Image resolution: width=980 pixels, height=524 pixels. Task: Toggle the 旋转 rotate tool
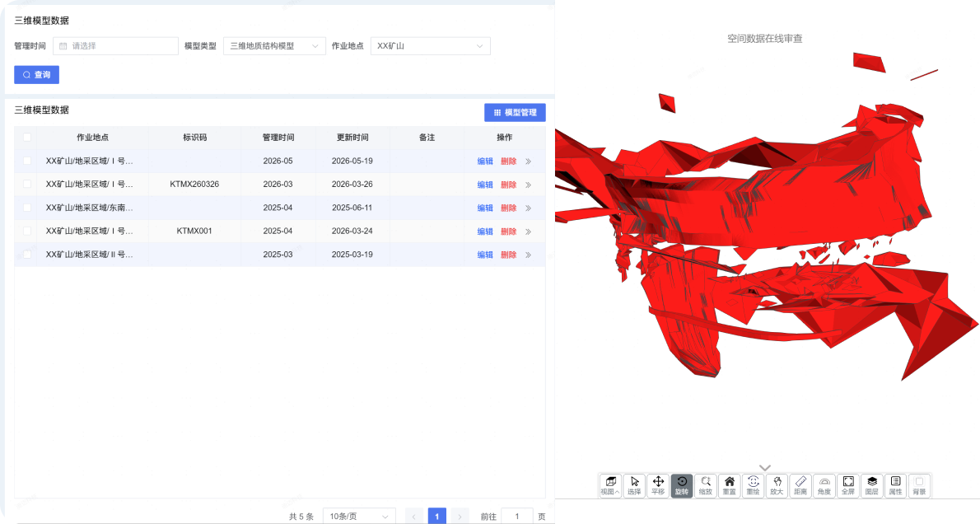coord(682,485)
